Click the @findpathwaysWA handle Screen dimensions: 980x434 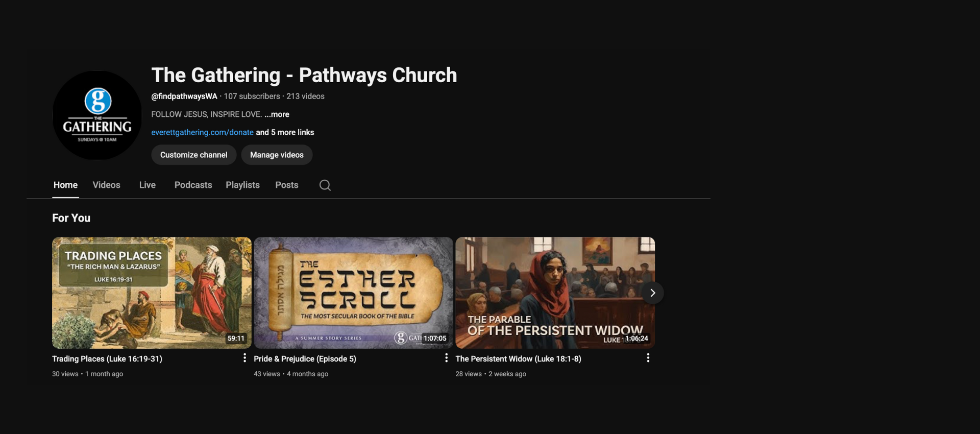point(184,96)
